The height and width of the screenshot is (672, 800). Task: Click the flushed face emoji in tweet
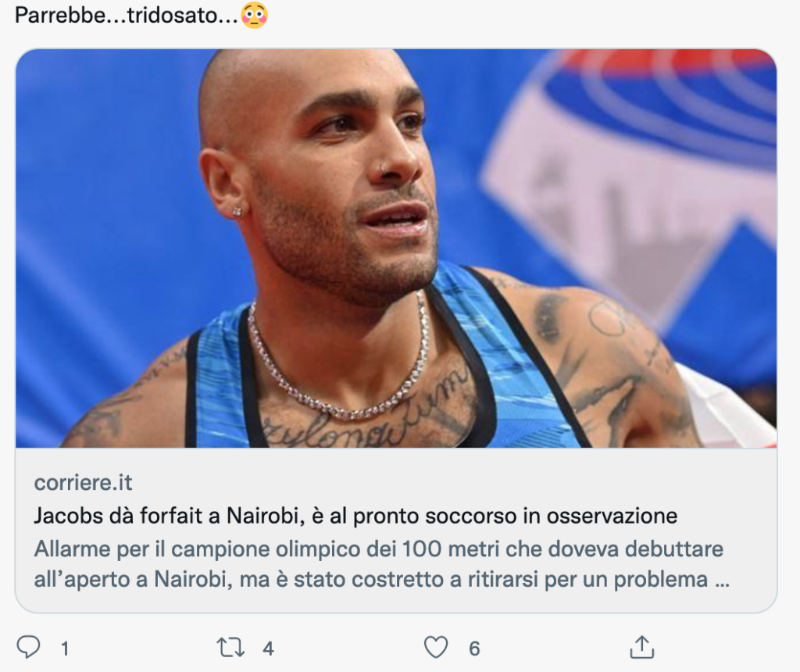point(255,16)
